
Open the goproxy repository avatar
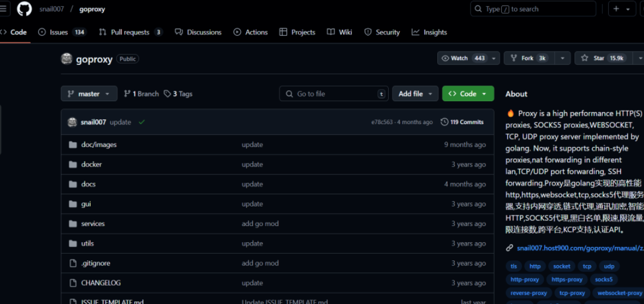[67, 59]
